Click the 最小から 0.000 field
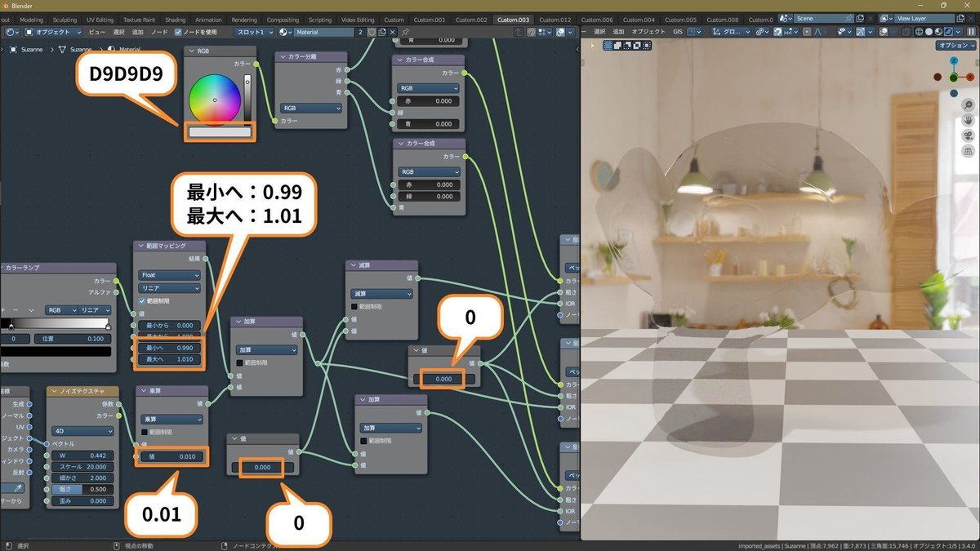 [x=169, y=325]
